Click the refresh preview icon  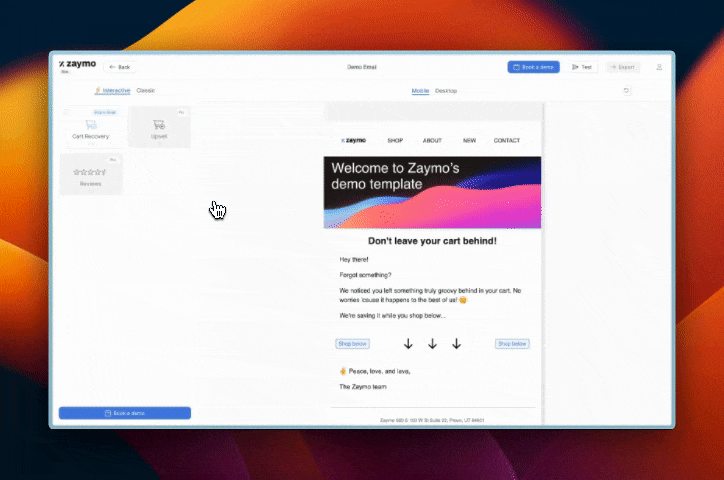[627, 91]
